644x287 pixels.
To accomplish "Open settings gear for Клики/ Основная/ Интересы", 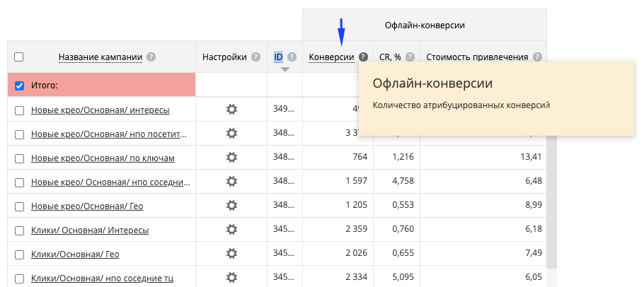I will 231,229.
